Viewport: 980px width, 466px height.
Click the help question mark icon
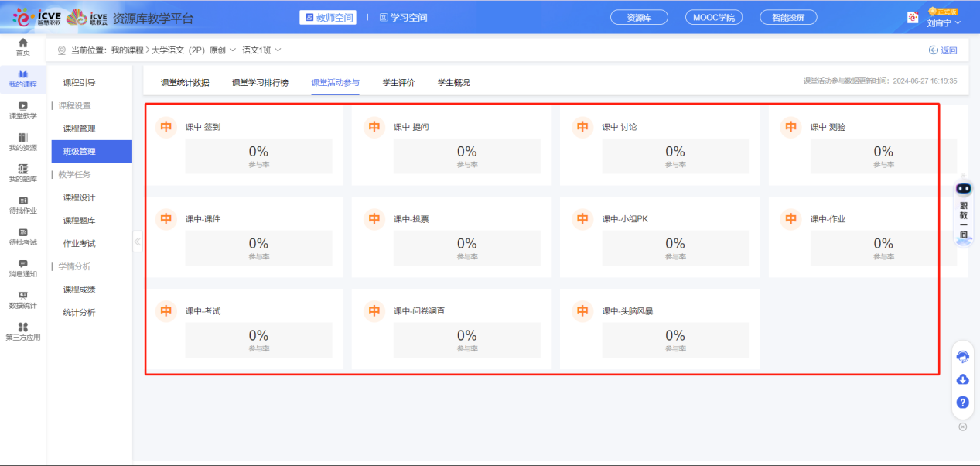962,402
